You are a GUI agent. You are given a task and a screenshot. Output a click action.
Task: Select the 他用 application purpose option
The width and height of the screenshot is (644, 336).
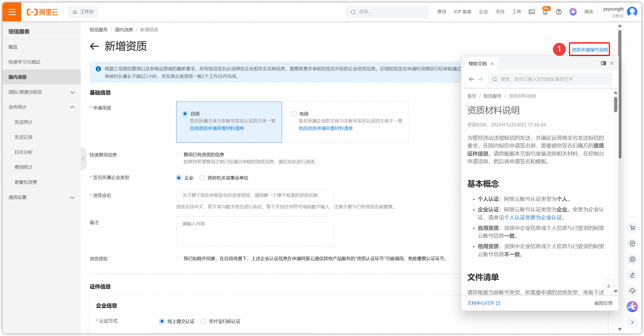click(x=294, y=114)
